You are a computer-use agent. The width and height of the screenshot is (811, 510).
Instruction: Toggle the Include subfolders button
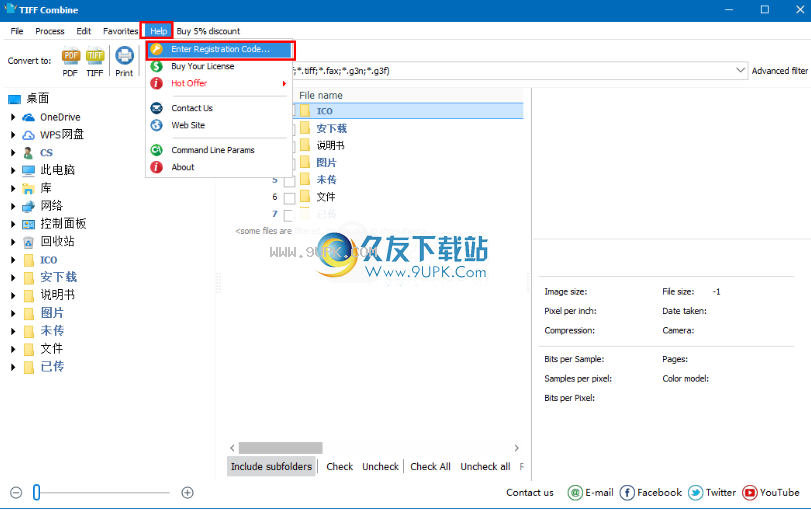[271, 467]
